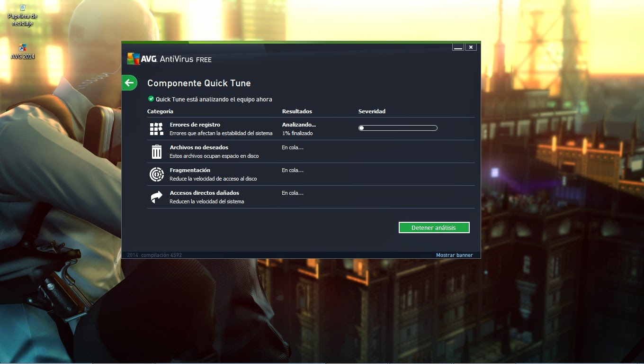Click the compilación 4592 version text

click(x=161, y=255)
